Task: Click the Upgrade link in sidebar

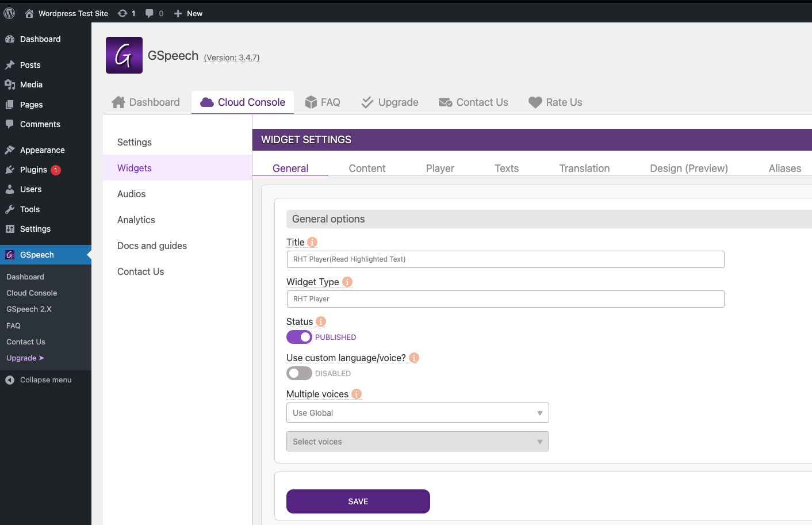Action: [x=25, y=358]
